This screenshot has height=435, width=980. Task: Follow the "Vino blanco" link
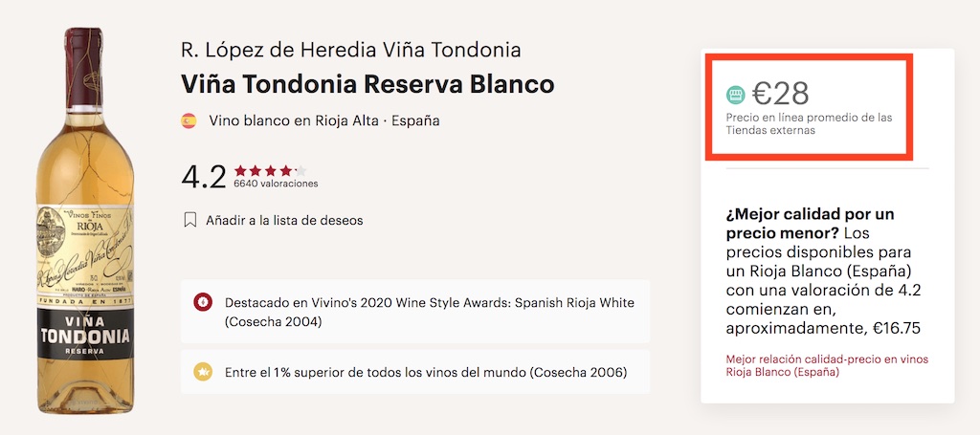[x=249, y=121]
